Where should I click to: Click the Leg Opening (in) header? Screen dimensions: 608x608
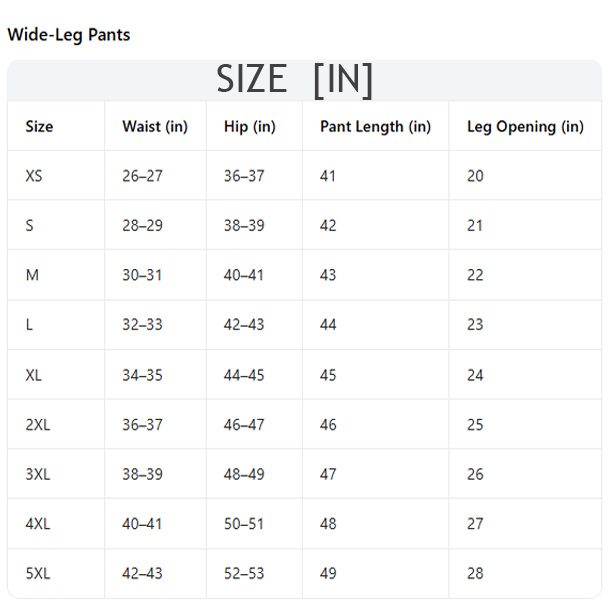coord(525,127)
